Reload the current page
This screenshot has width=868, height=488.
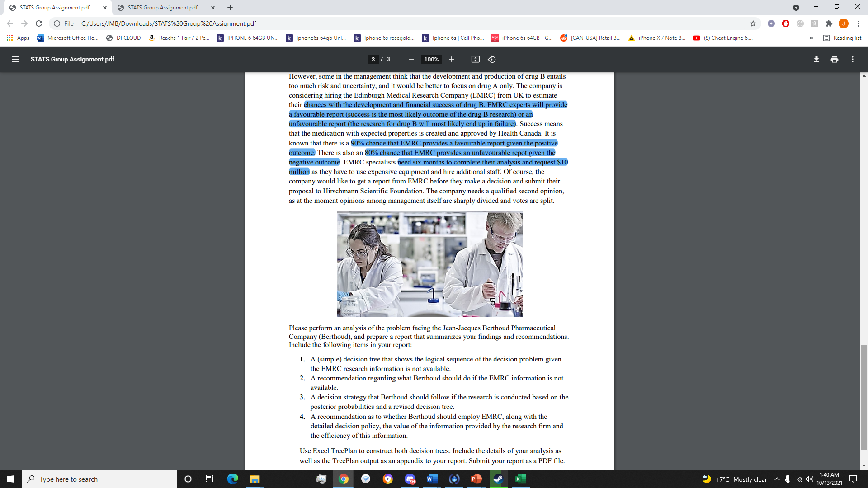point(39,23)
